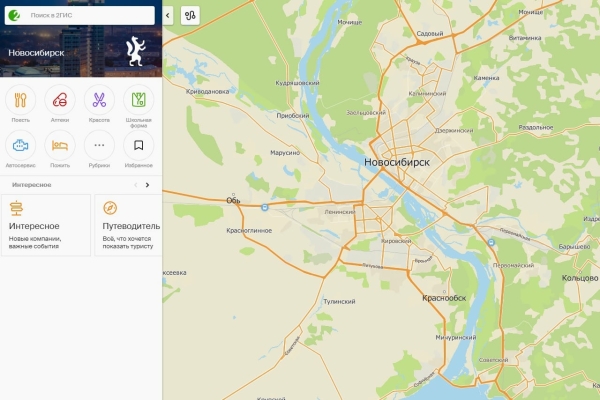Open the Путеводитель guide card

tap(129, 225)
